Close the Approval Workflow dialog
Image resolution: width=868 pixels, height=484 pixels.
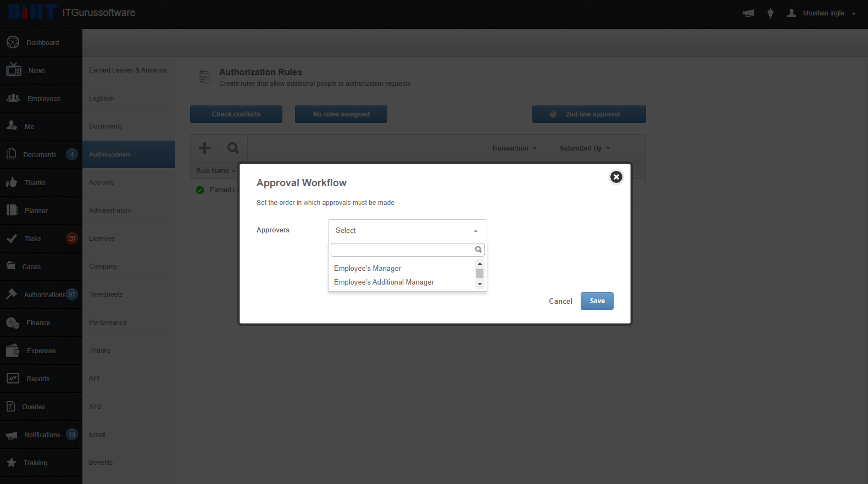pyautogui.click(x=616, y=177)
